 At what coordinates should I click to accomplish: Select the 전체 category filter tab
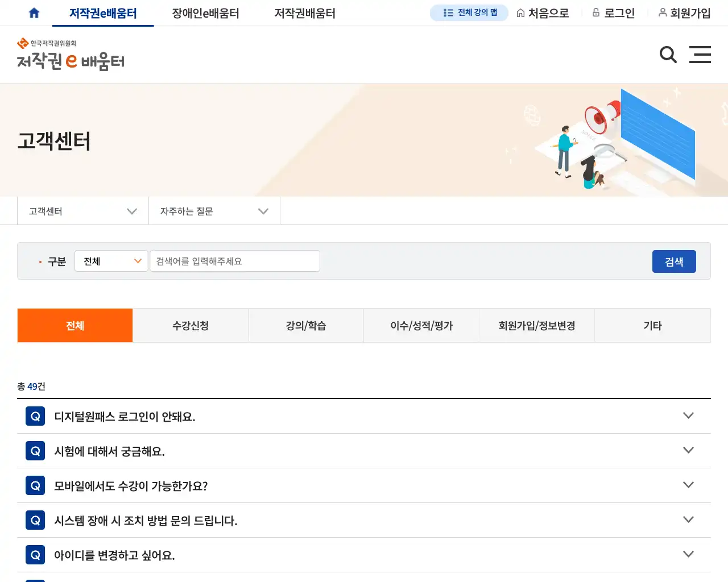75,325
